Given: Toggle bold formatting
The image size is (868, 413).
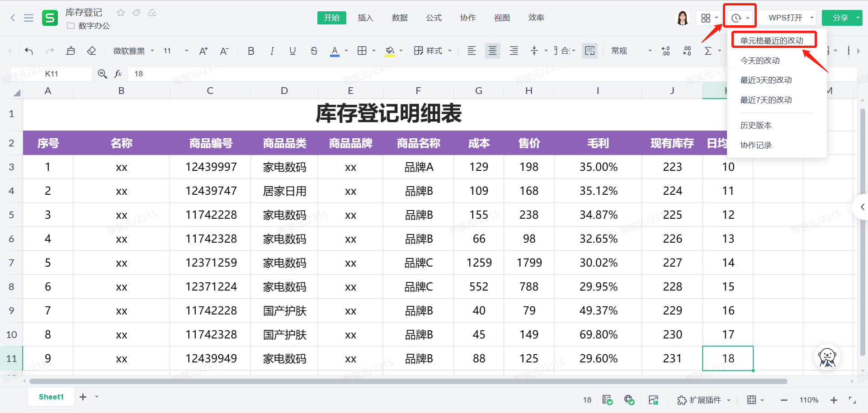Looking at the screenshot, I should (251, 51).
